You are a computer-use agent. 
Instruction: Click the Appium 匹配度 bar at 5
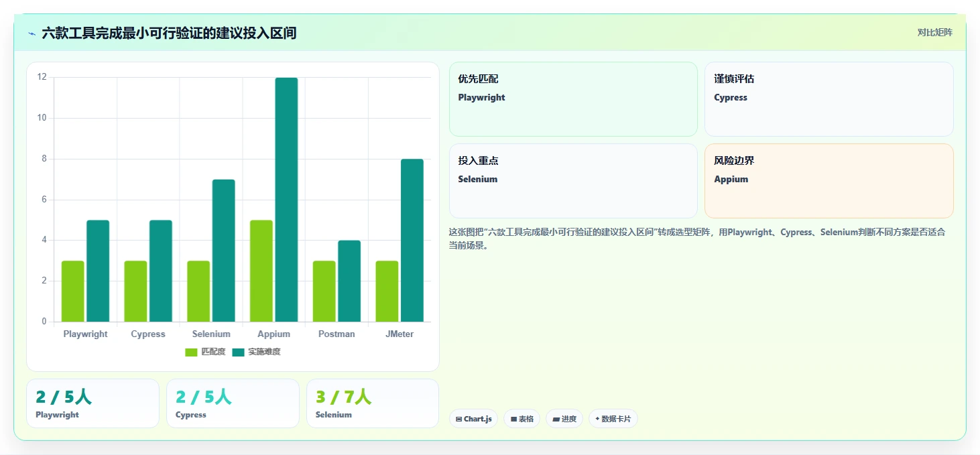(x=261, y=271)
